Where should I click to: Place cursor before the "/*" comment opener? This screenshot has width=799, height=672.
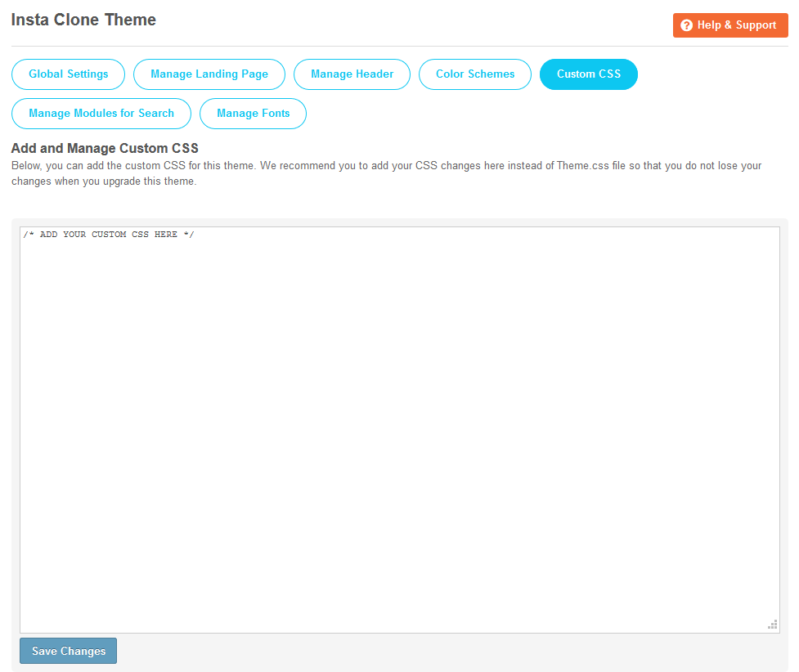click(24, 235)
